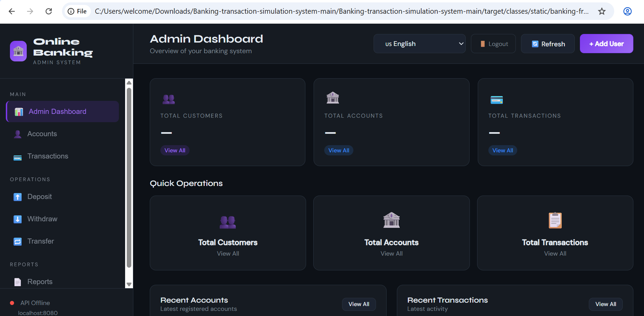Click the Accounts person icon in sidebar
The image size is (644, 316).
tap(17, 134)
